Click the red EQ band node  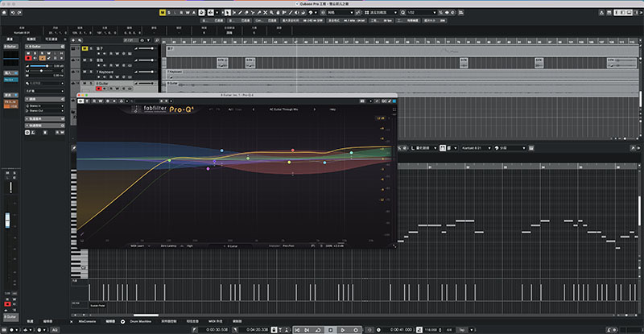tap(292, 151)
